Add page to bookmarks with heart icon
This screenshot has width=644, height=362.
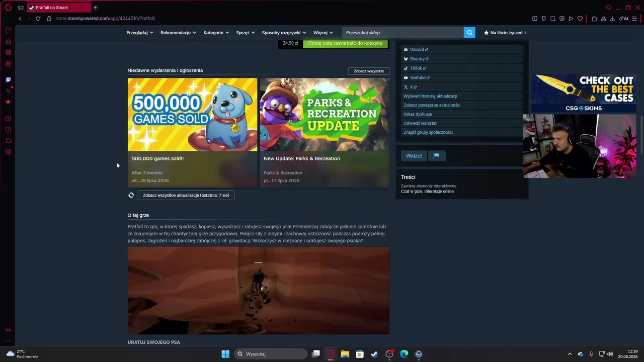(x=580, y=19)
